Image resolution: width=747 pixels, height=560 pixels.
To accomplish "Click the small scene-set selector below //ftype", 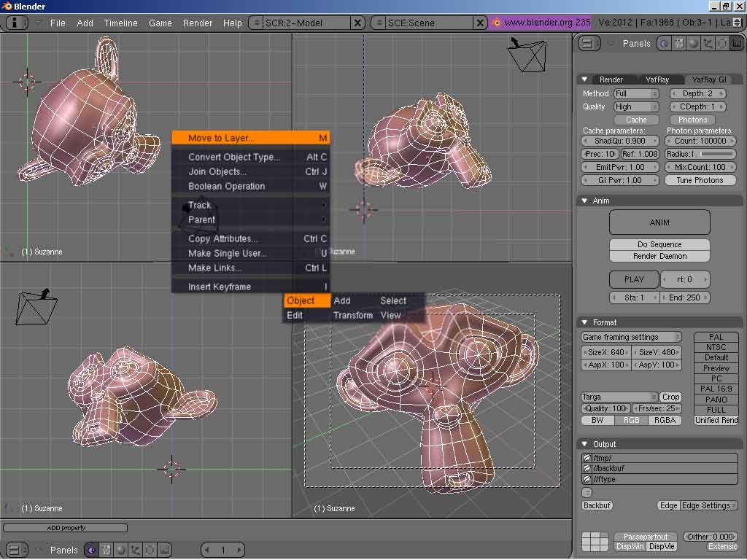I will pos(587,492).
